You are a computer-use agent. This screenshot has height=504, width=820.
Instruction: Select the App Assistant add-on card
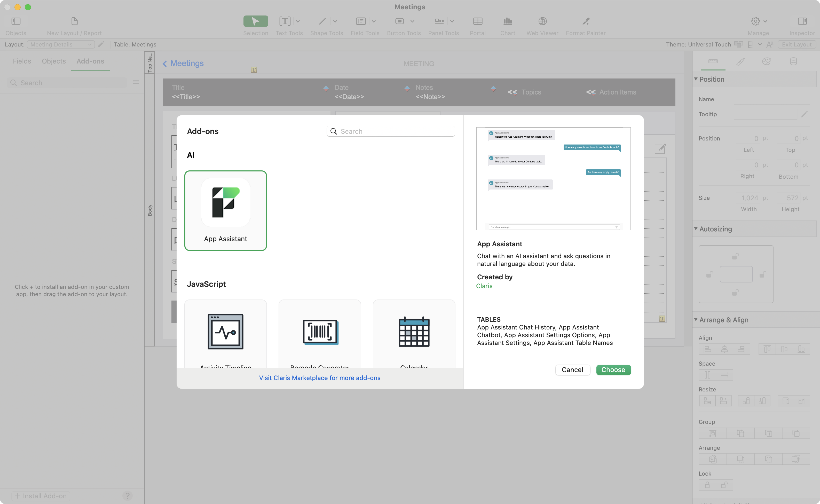226,210
